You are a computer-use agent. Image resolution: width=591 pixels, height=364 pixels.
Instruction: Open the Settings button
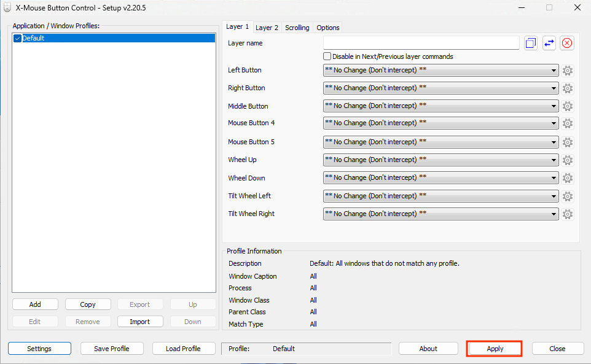pos(39,349)
